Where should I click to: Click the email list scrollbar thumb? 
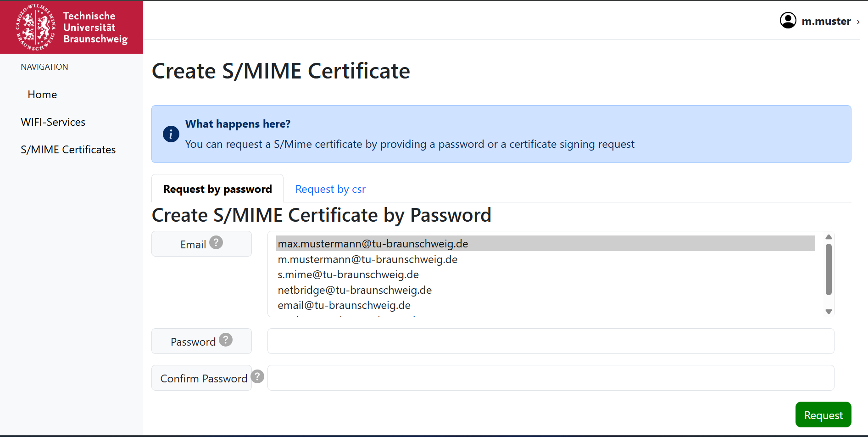tap(829, 269)
